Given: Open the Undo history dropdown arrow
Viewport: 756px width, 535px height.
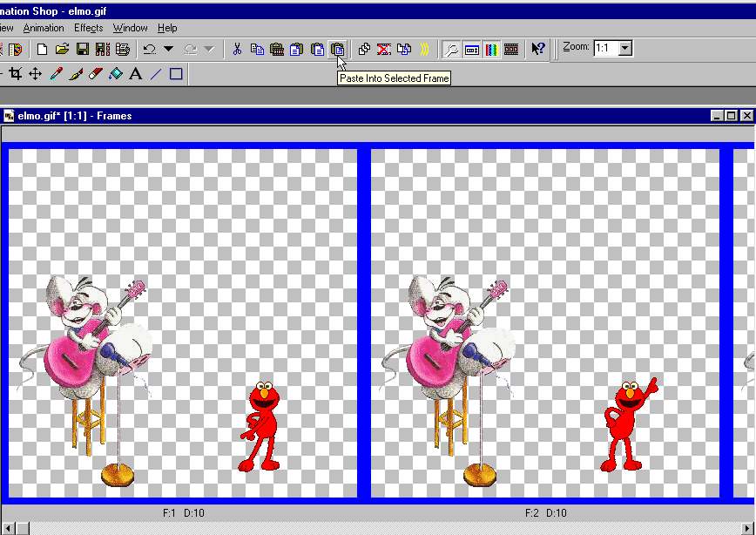Looking at the screenshot, I should coord(169,49).
